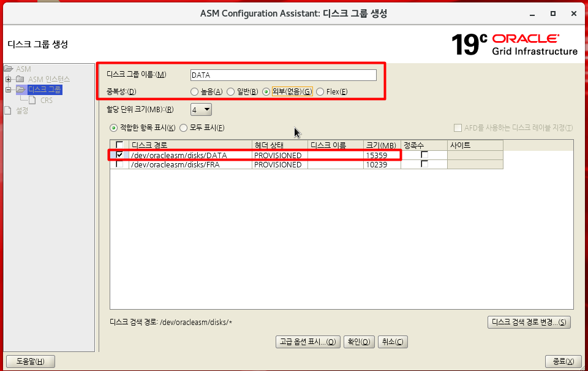Choose 적합한 항목 표시(K) radio button
This screenshot has width=588, height=371.
[x=113, y=128]
